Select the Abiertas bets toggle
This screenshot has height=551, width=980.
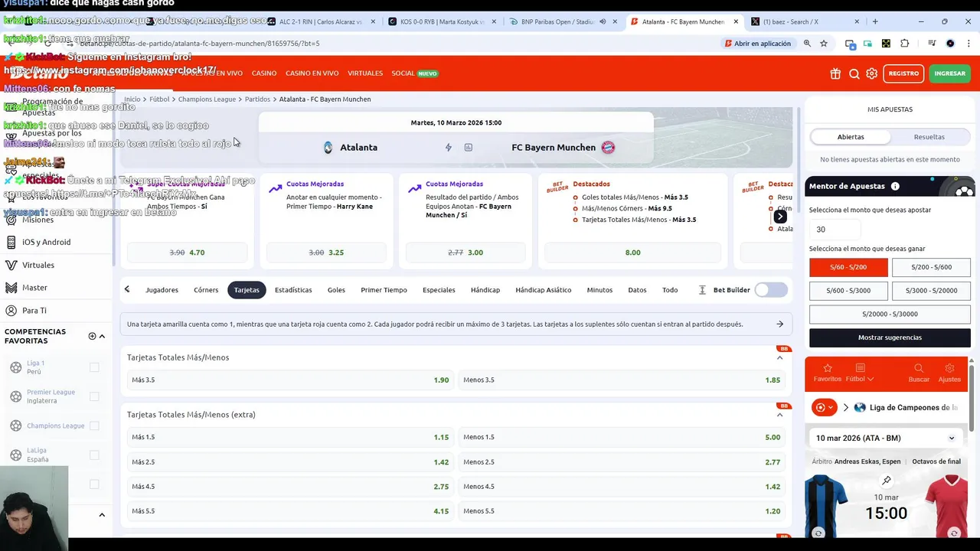tap(851, 137)
